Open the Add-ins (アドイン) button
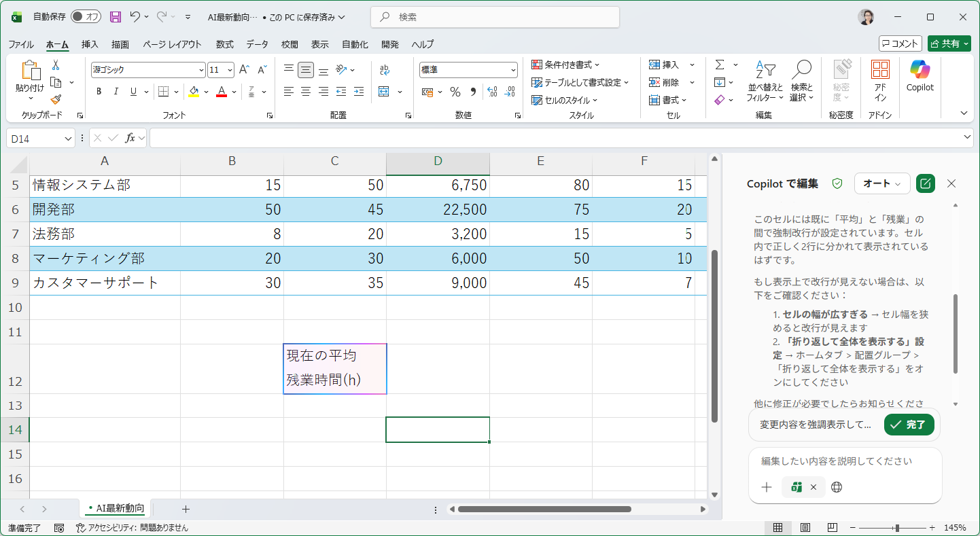 click(880, 80)
